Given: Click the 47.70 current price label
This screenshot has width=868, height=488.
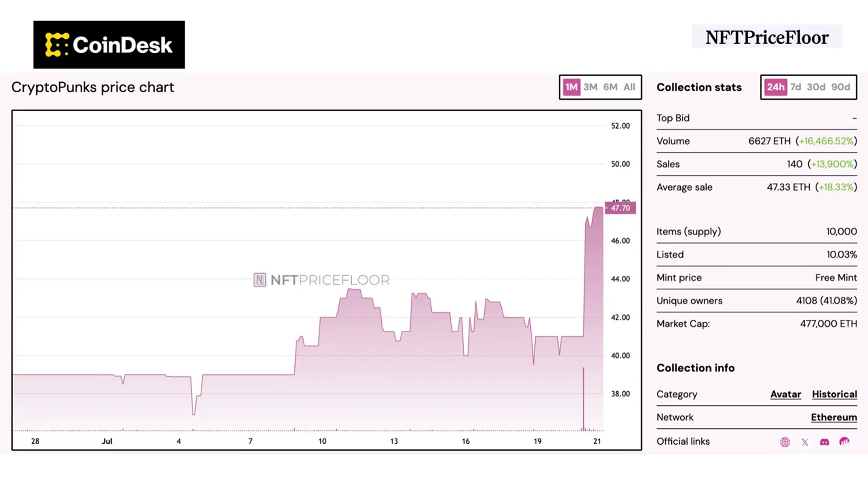Looking at the screenshot, I should point(620,208).
